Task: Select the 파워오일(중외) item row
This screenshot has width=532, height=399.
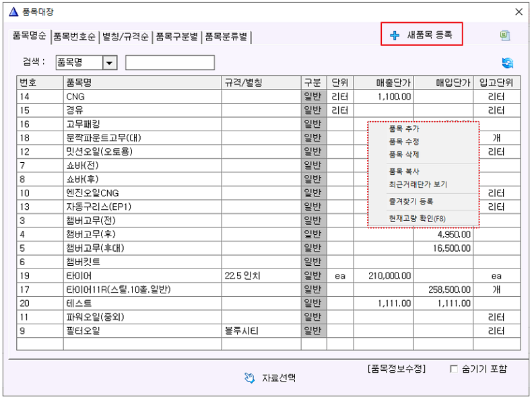Action: tap(269, 318)
